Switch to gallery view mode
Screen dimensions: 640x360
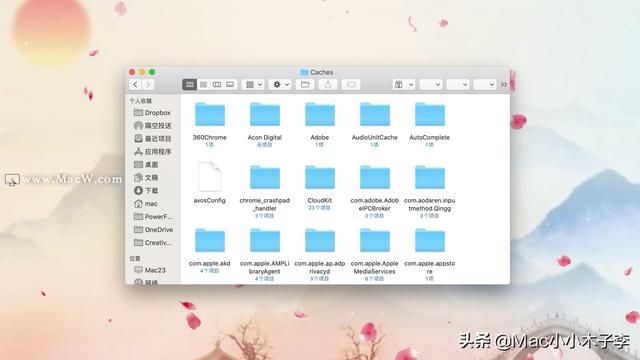pyautogui.click(x=230, y=84)
